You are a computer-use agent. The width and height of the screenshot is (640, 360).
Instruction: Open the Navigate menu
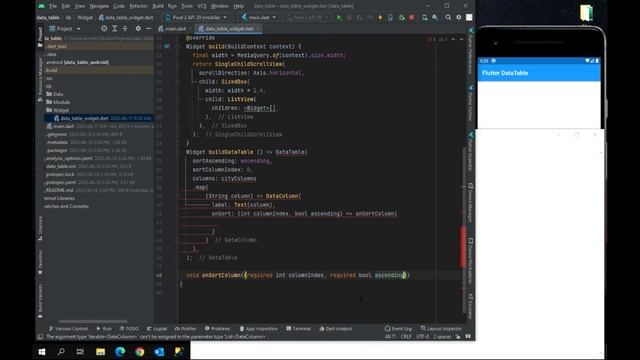99,6
